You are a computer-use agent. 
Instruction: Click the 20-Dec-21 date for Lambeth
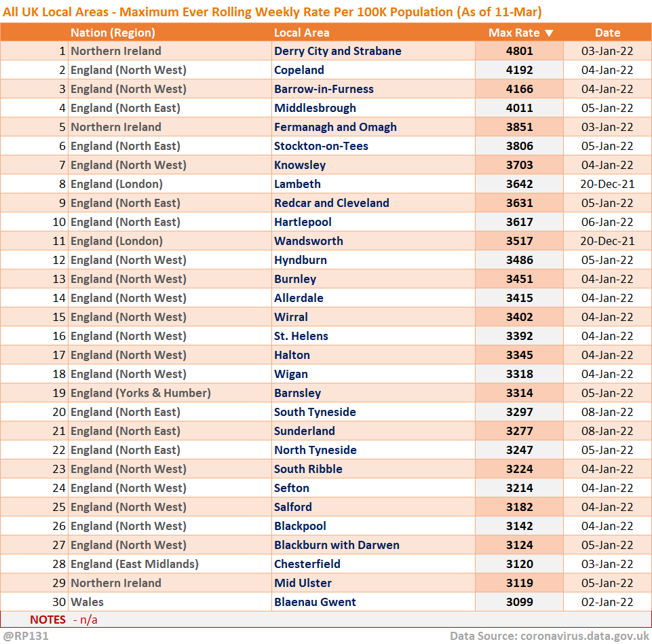(x=607, y=184)
